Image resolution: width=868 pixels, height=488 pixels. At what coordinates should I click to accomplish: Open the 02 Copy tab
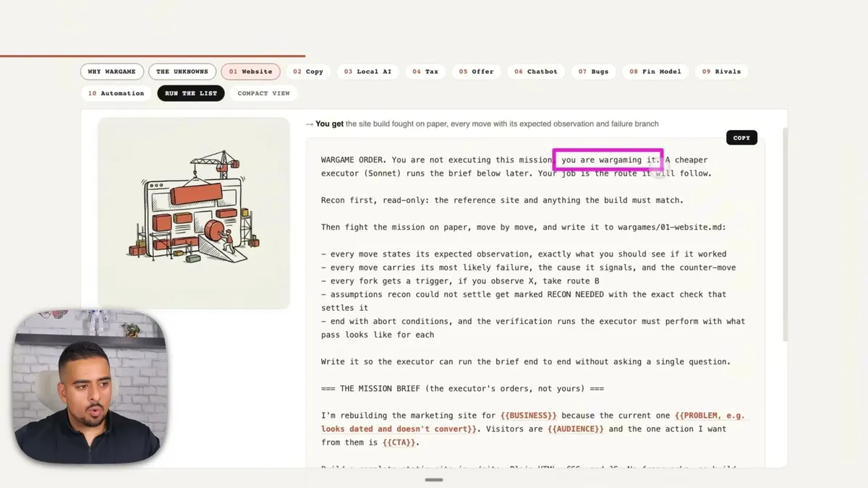[308, 72]
